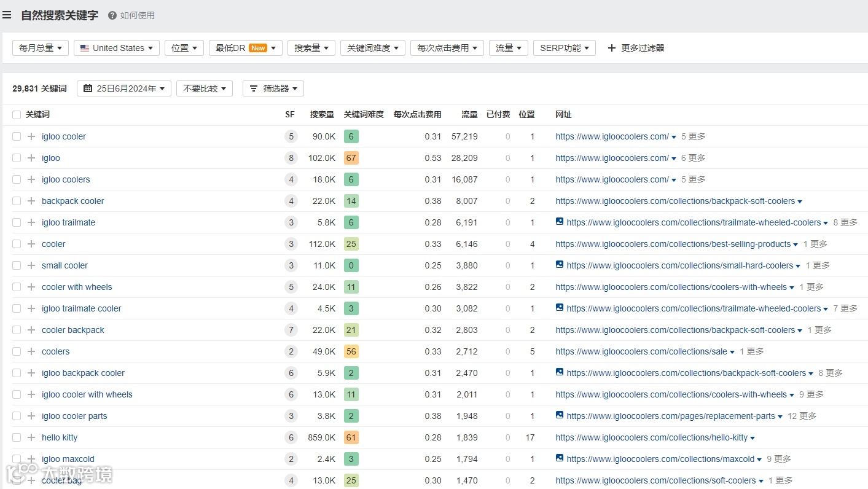Click the yellow difficulty badge 56 for coolers
868x489 pixels.
(351, 351)
